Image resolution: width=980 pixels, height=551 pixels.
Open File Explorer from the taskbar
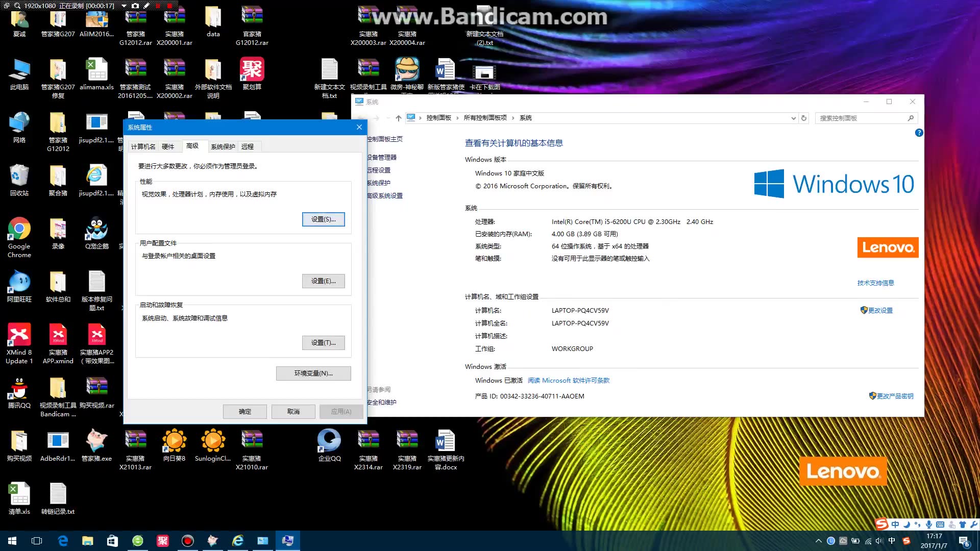[x=87, y=541]
